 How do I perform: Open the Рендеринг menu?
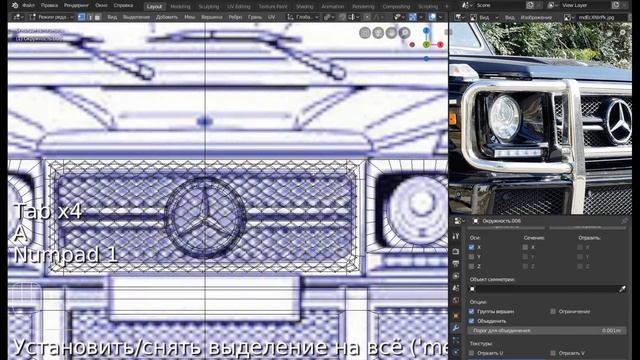pos(76,6)
